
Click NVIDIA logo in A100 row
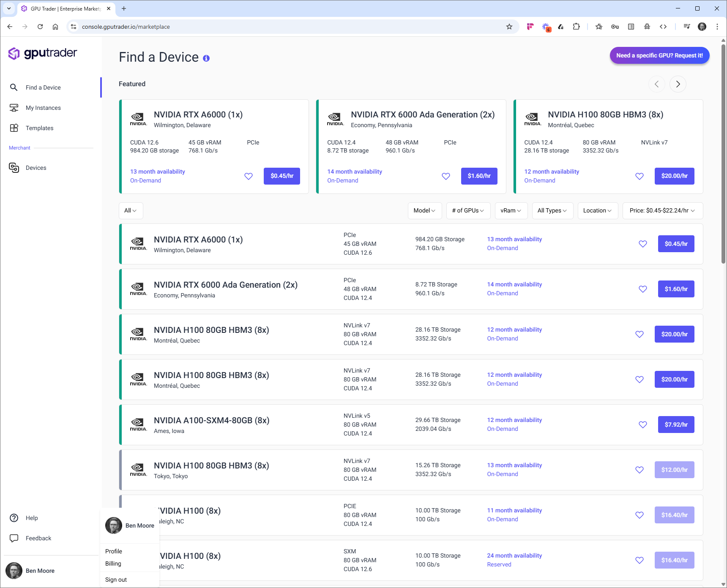138,425
